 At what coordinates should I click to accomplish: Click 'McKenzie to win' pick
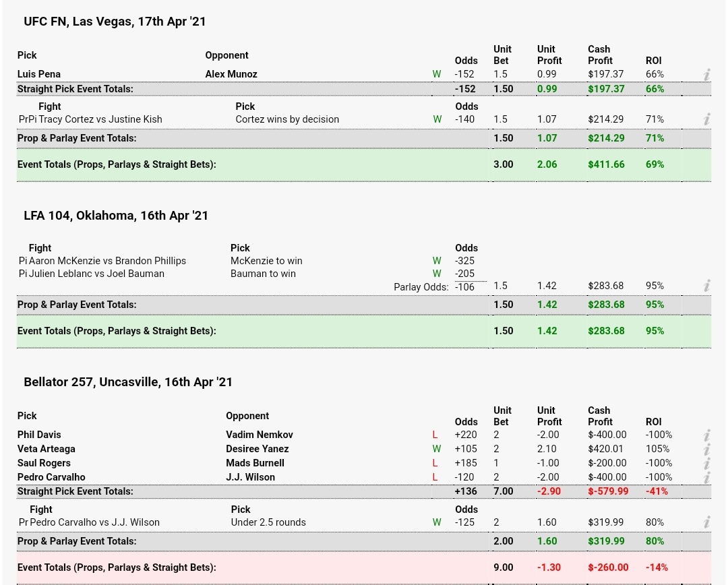(266, 261)
